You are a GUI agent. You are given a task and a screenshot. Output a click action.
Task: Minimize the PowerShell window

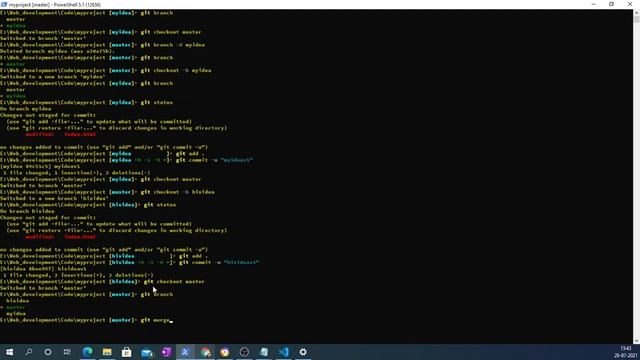tap(593, 4)
